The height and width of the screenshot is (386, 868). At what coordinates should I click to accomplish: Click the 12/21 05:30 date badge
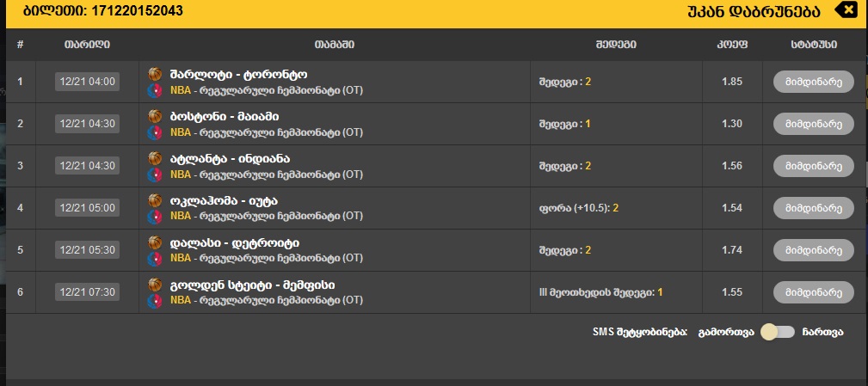(x=87, y=250)
